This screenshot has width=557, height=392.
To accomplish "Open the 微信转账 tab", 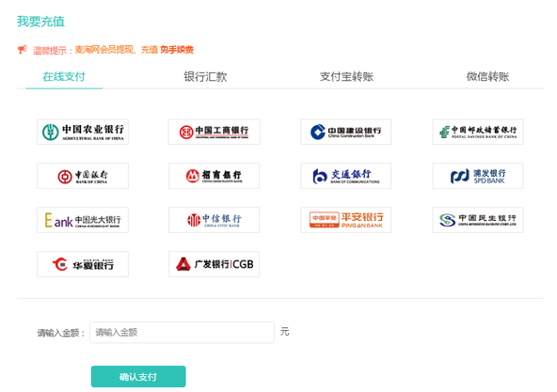I will coord(487,77).
